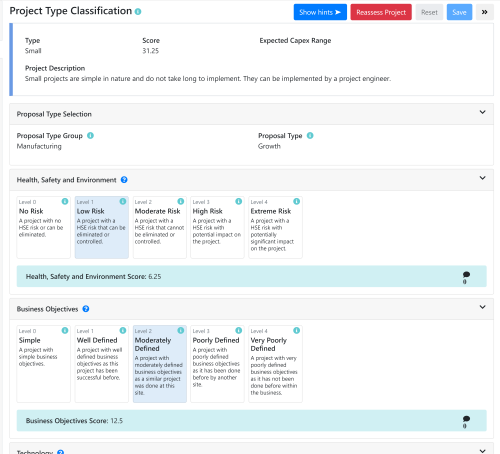Viewport: 500px width, 454px height.
Task: Click info icon on Poorly Defined card
Action: tap(239, 330)
